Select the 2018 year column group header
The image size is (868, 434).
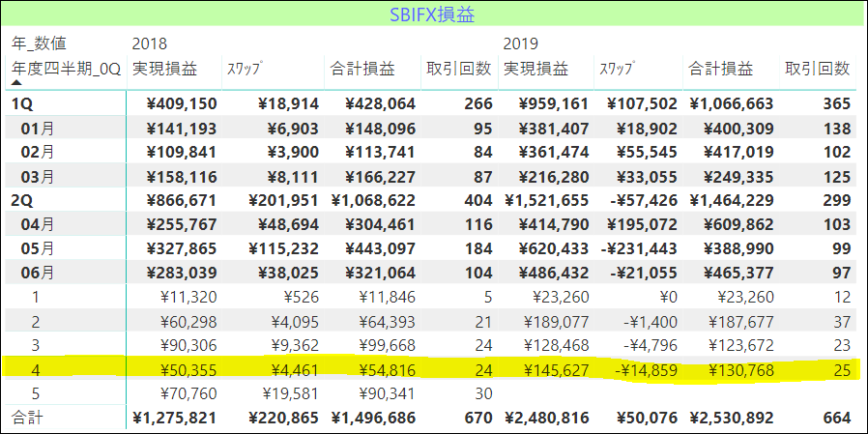pos(150,43)
